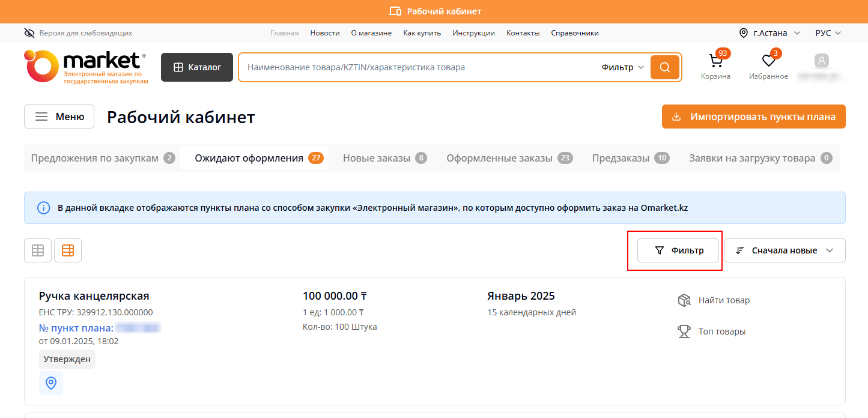Open the shopping cart (Корзина) icon

715,62
